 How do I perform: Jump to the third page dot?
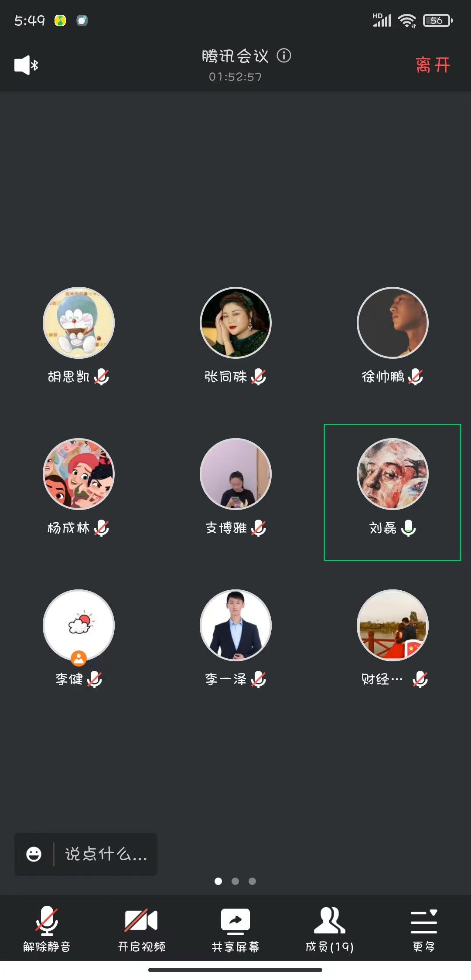tap(252, 881)
